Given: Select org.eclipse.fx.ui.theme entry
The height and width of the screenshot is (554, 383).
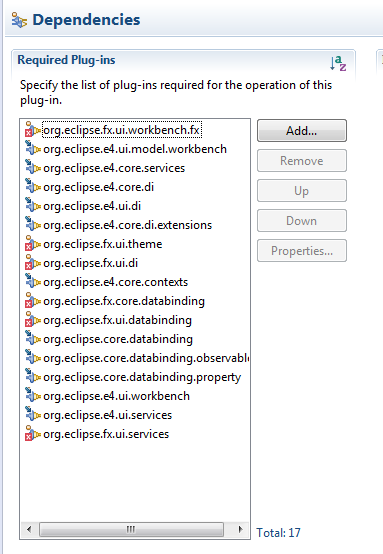Looking at the screenshot, I should (x=103, y=244).
